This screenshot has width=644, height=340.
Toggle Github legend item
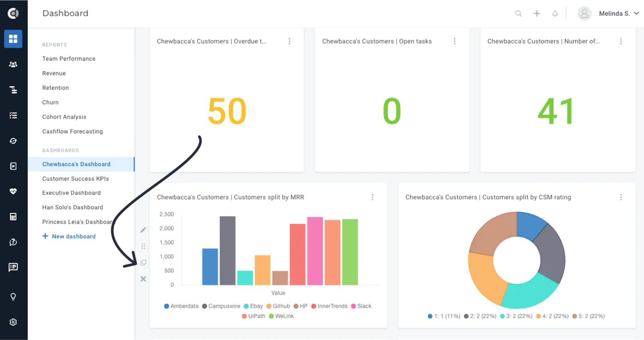coord(278,306)
